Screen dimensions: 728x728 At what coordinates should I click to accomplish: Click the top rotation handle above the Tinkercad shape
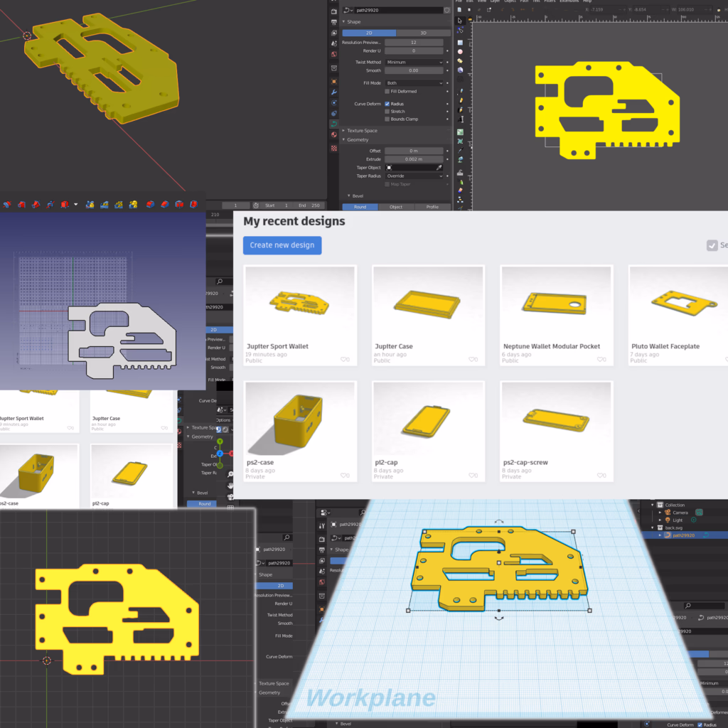tap(499, 522)
